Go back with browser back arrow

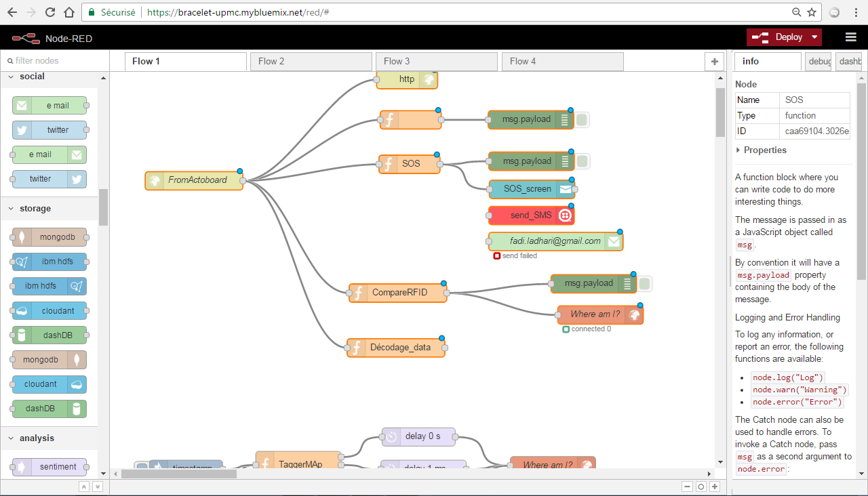(x=12, y=12)
